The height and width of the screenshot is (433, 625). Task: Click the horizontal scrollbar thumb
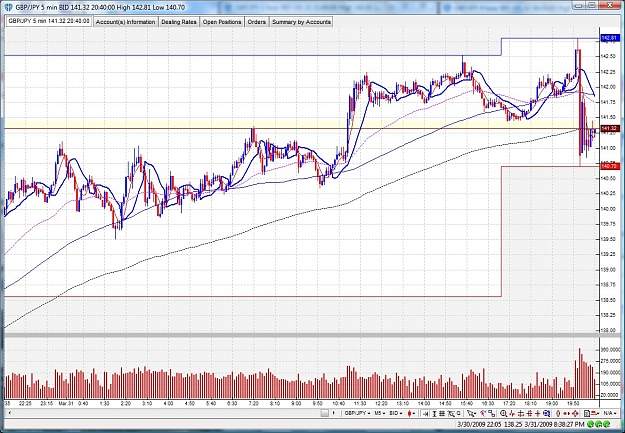[324, 413]
